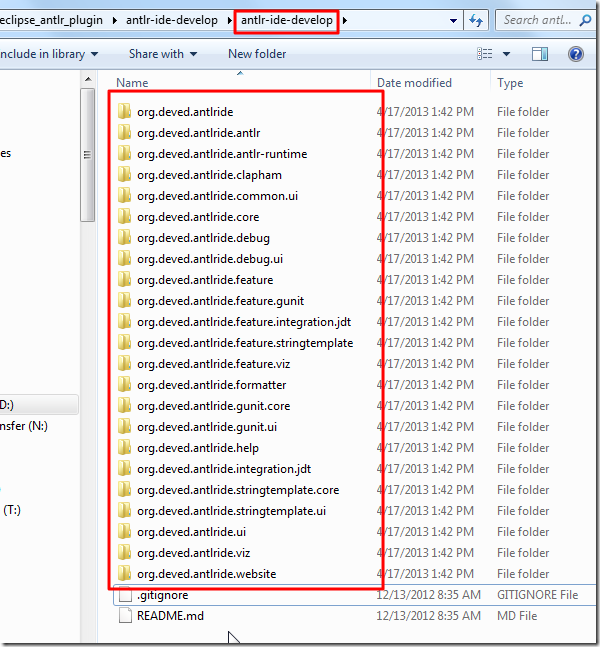Image resolution: width=600 pixels, height=647 pixels.
Task: Select the .gitignore file name
Action: point(163,595)
